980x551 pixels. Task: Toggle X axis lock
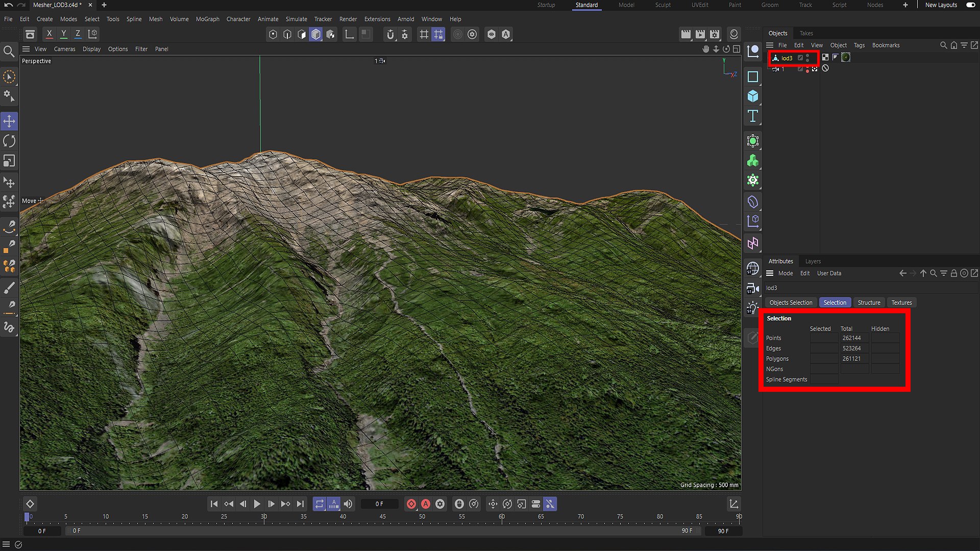(49, 34)
